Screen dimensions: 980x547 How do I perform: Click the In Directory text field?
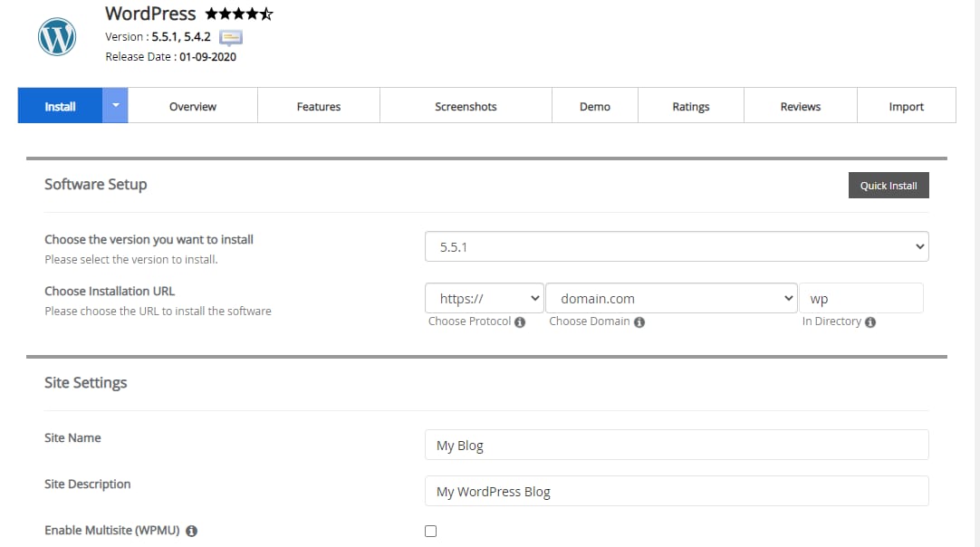[x=860, y=299]
